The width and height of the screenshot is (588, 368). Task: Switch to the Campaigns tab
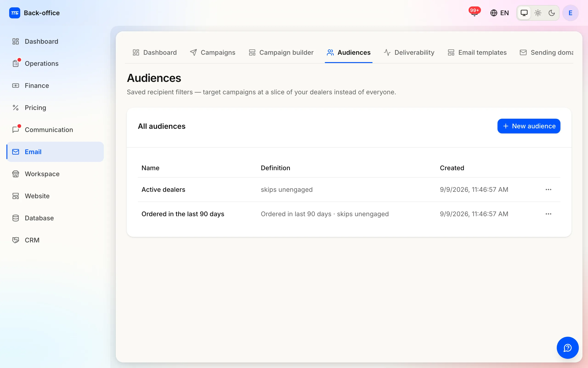213,52
